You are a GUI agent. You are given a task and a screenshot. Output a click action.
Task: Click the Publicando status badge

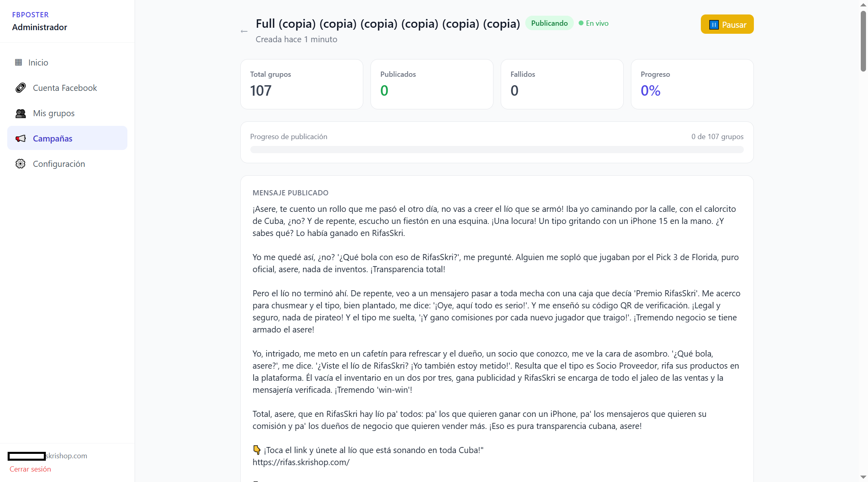coord(549,23)
